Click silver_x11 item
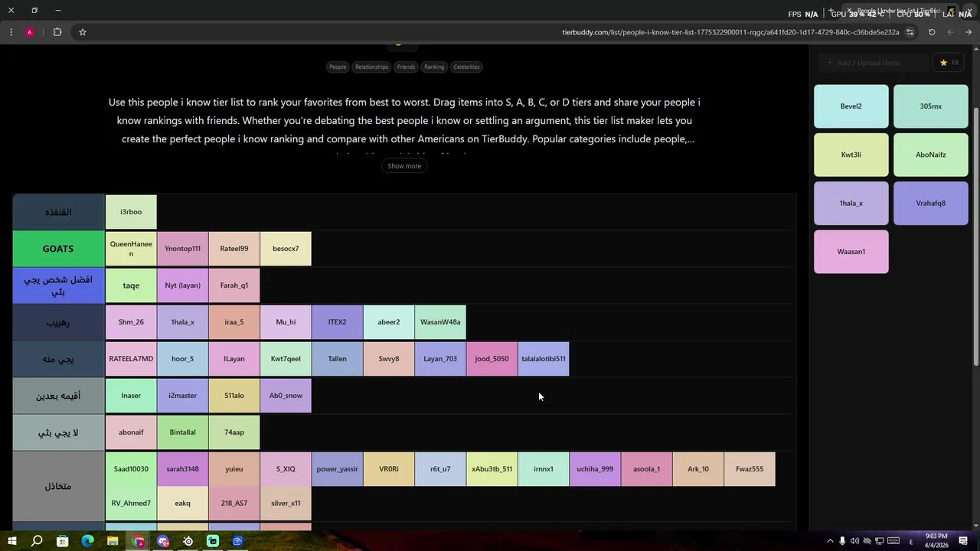980x551 pixels. 286,504
